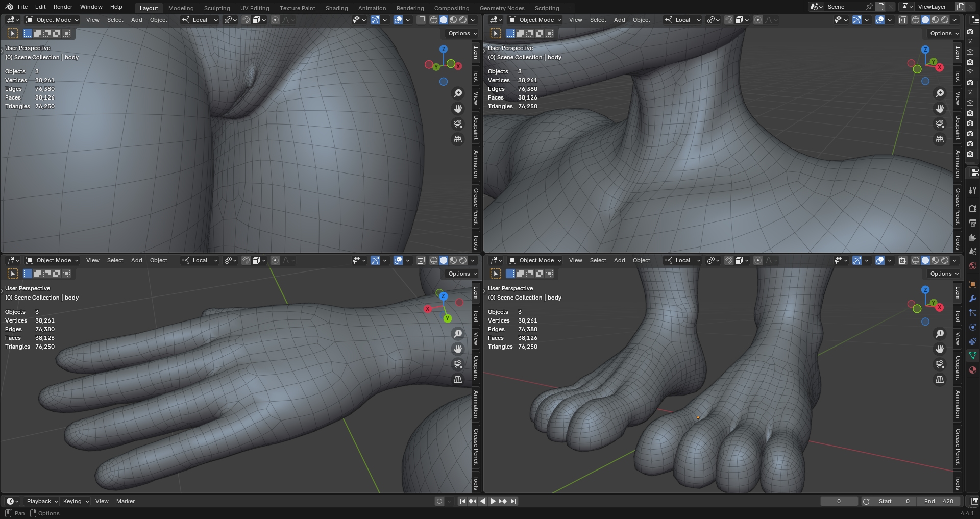
Task: Jump to the end frame in timeline
Action: tap(513, 501)
